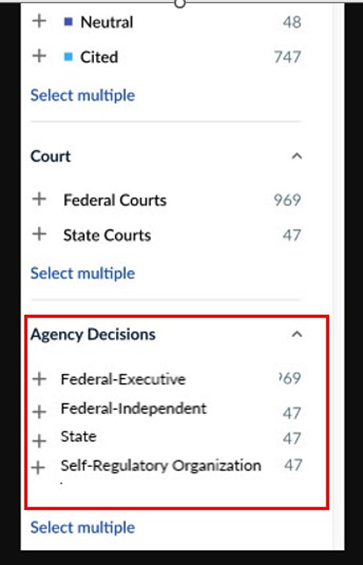Click the plus icon beside Cited
Image resolution: width=363 pixels, height=565 pixels.
(39, 56)
